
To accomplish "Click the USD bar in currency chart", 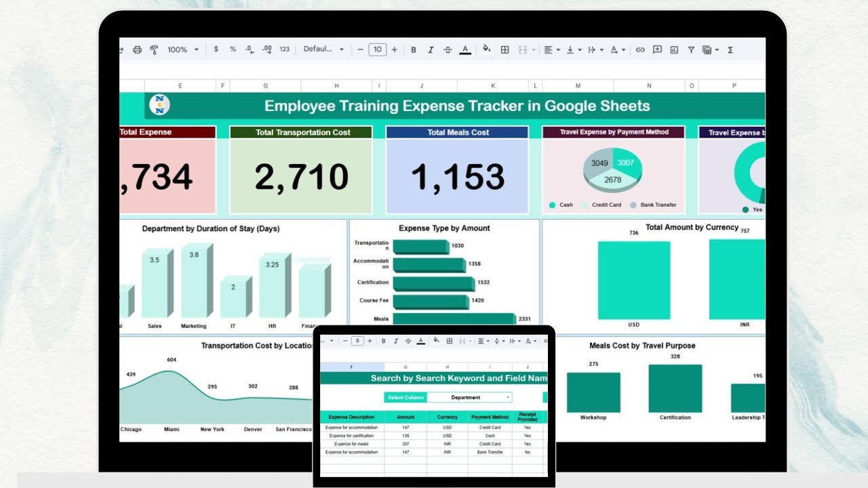I will pos(633,280).
